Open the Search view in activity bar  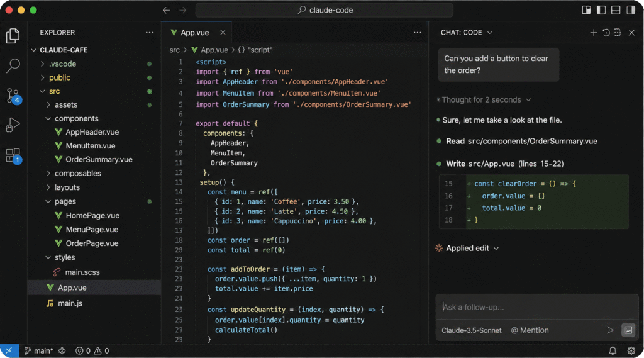(13, 65)
